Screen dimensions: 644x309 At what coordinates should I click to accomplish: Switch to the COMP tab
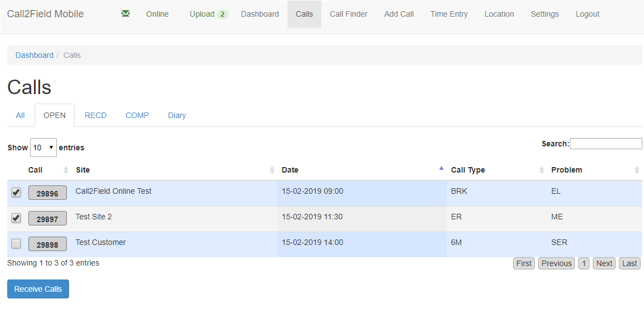pyautogui.click(x=137, y=115)
